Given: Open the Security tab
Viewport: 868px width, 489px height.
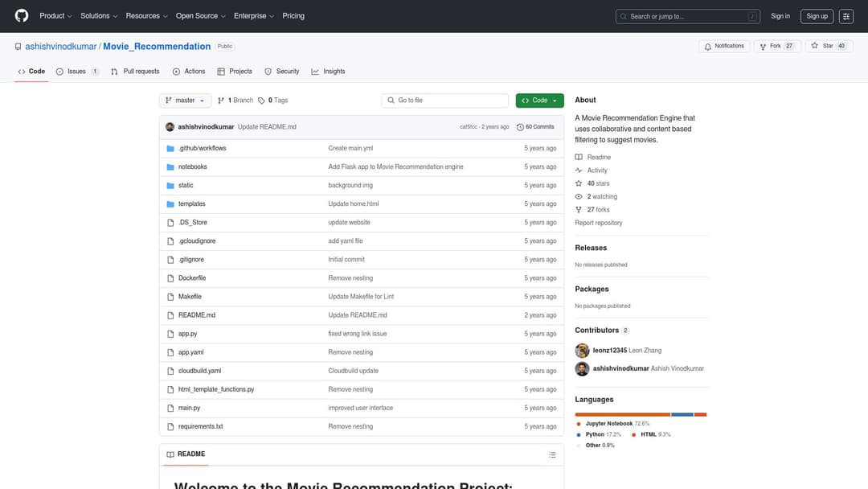Looking at the screenshot, I should [282, 72].
